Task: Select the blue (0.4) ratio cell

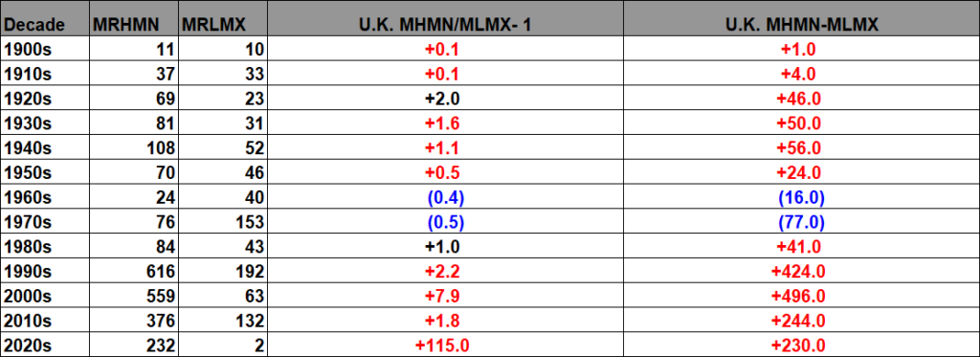Action: tap(445, 197)
